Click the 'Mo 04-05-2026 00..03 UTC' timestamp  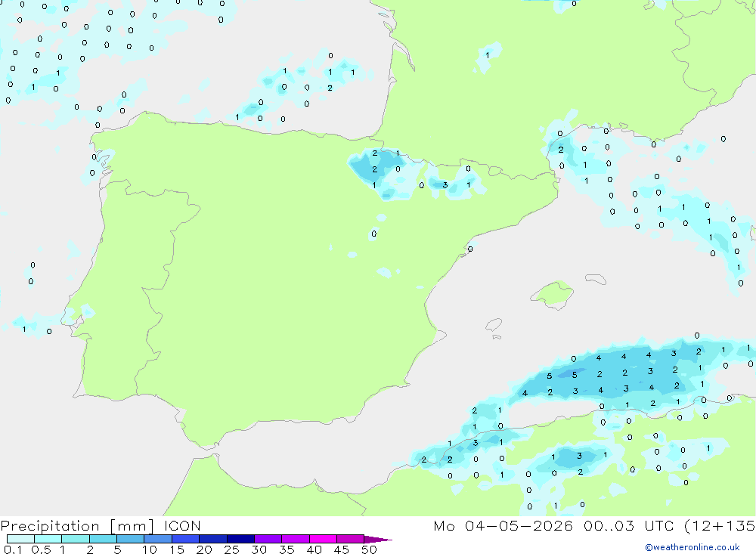pyautogui.click(x=553, y=525)
